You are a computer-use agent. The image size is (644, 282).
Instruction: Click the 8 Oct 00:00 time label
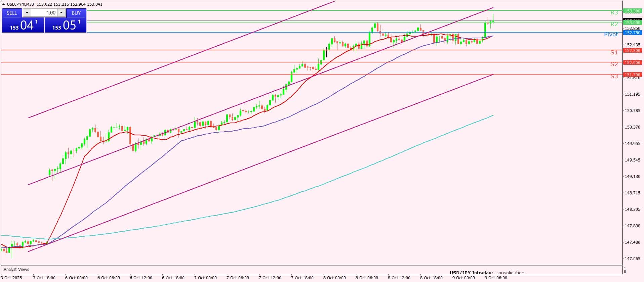334,278
